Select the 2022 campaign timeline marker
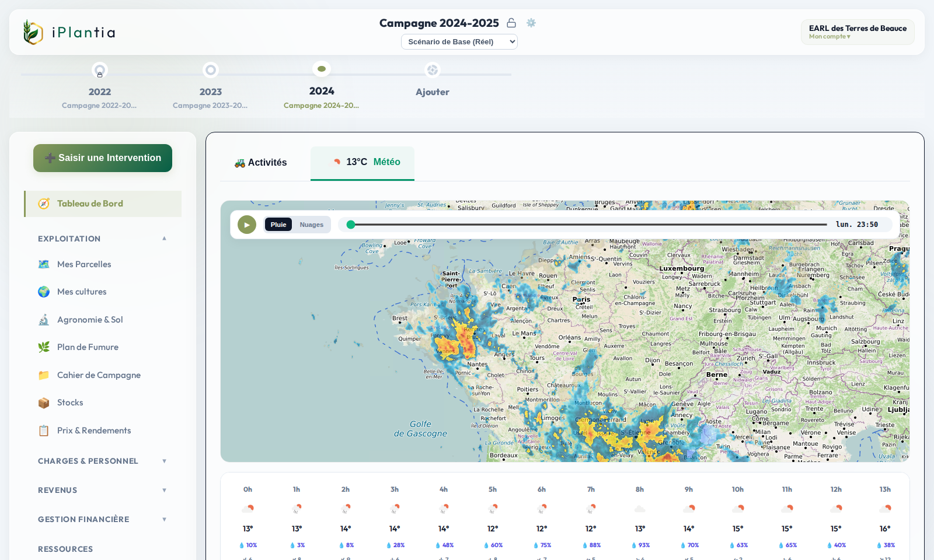This screenshot has width=934, height=560. click(x=100, y=71)
